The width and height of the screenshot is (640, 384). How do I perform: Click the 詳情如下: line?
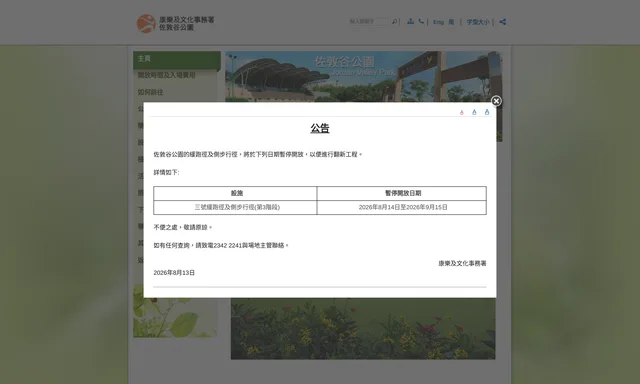[x=166, y=173]
